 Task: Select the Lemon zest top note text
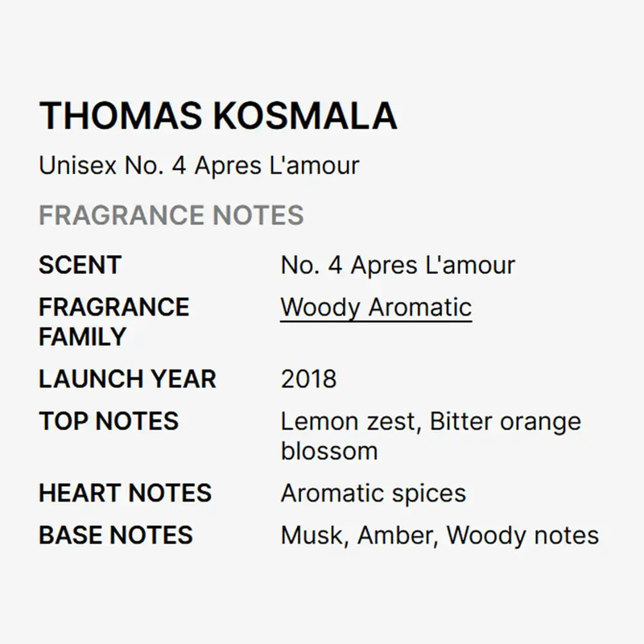coord(349,422)
